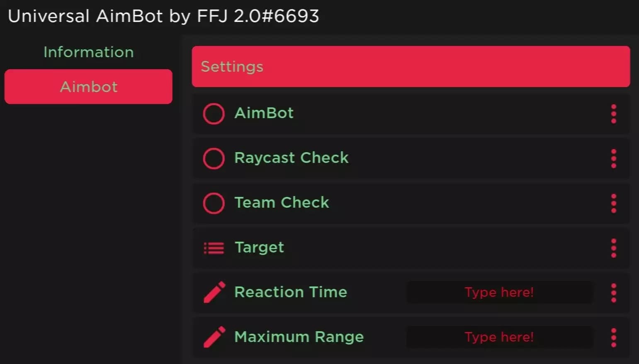Image resolution: width=639 pixels, height=364 pixels.
Task: Expand the Target selection list
Action: pos(259,248)
